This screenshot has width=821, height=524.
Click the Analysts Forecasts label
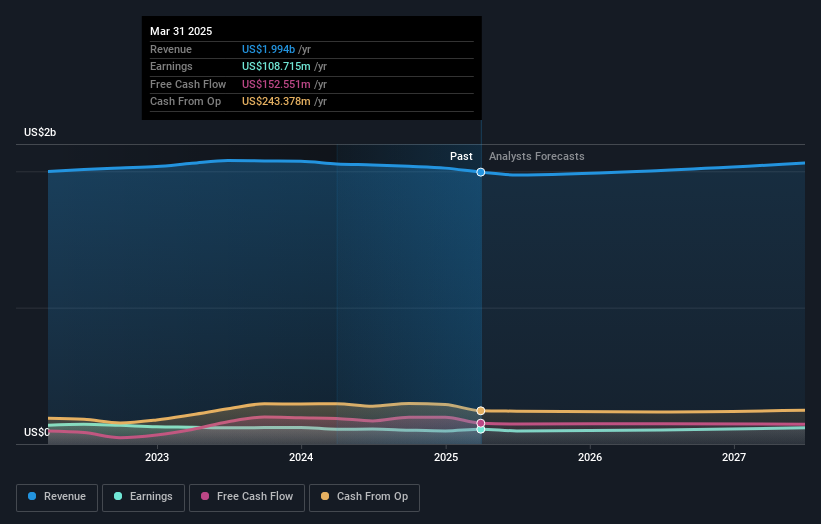tap(537, 156)
